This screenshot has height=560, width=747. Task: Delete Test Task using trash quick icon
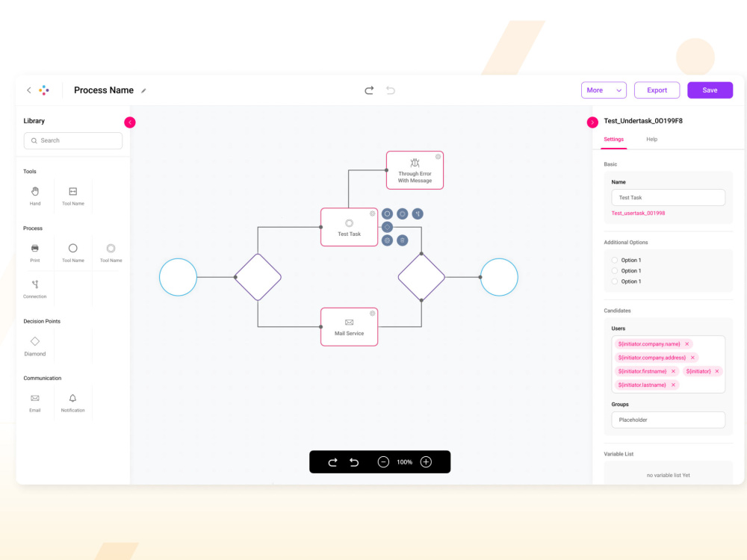tap(403, 240)
